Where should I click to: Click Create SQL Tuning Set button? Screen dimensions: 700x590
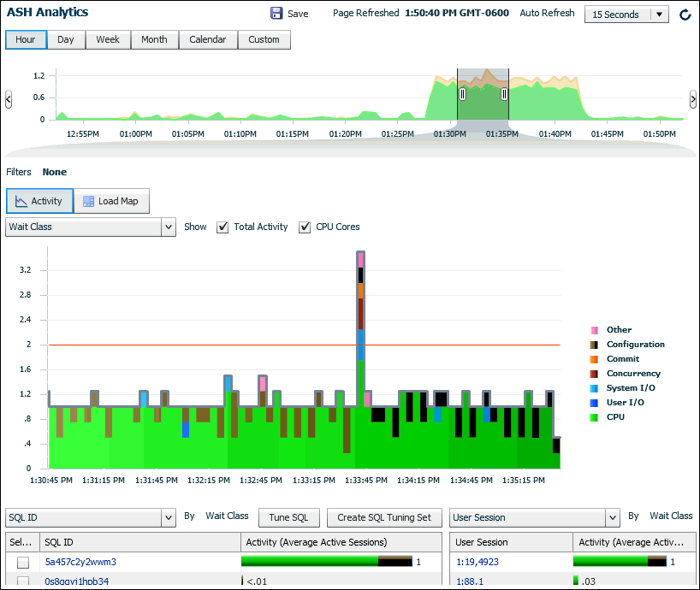(x=384, y=518)
